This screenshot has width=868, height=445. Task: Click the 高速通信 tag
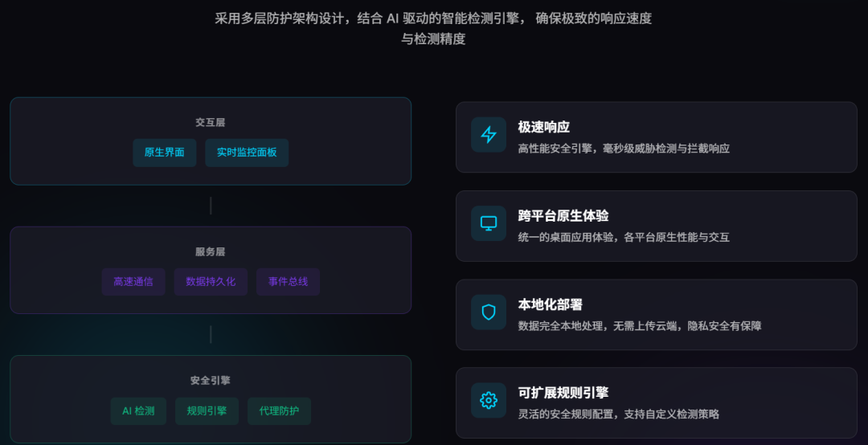click(x=133, y=282)
